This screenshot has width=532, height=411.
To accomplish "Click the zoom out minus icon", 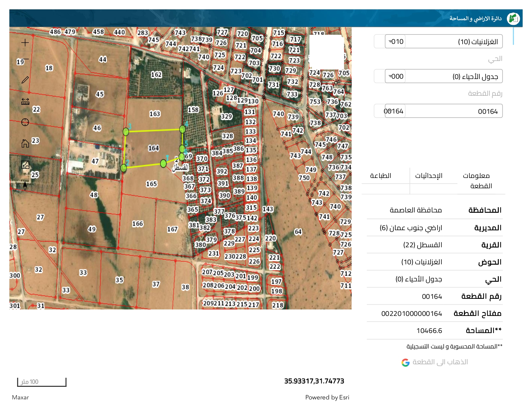I will point(25,59).
